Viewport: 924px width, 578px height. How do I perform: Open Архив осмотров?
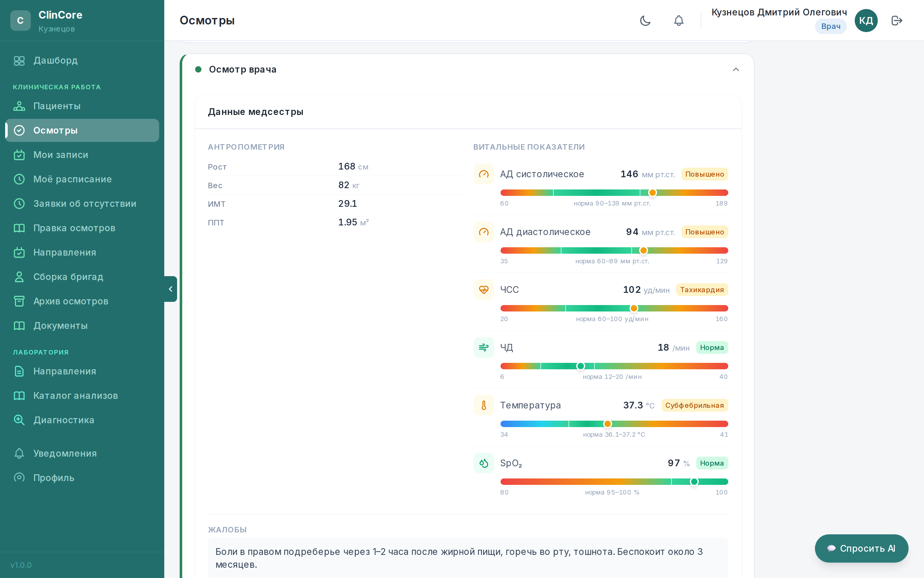tap(82, 301)
